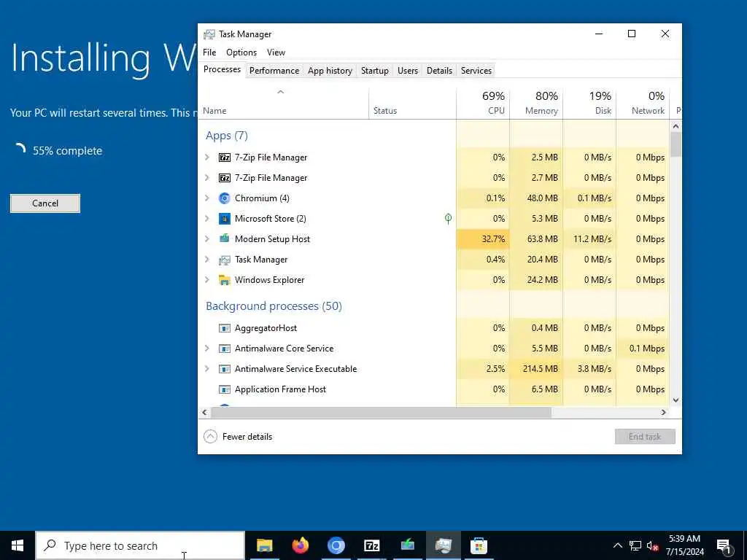Expand the Task Manager process row
The height and width of the screenshot is (560, 747).
point(206,260)
